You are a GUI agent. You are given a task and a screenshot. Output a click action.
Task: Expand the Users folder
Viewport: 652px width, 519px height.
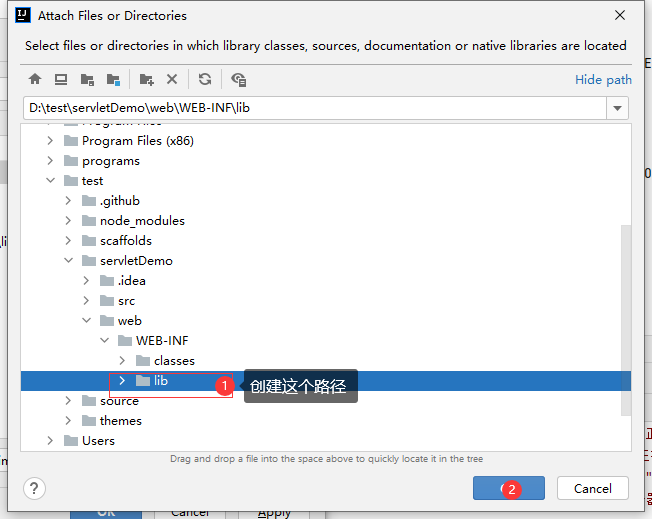50,440
